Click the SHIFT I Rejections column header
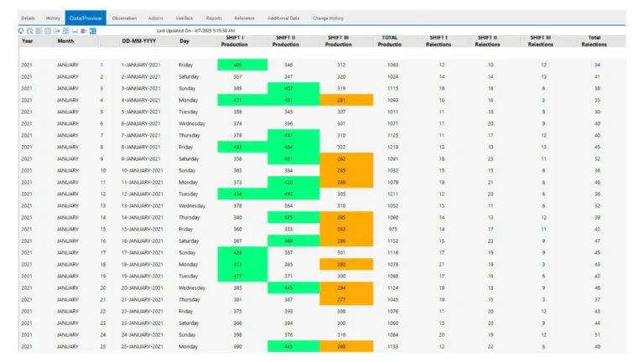This screenshot has width=644, height=362. tap(439, 41)
